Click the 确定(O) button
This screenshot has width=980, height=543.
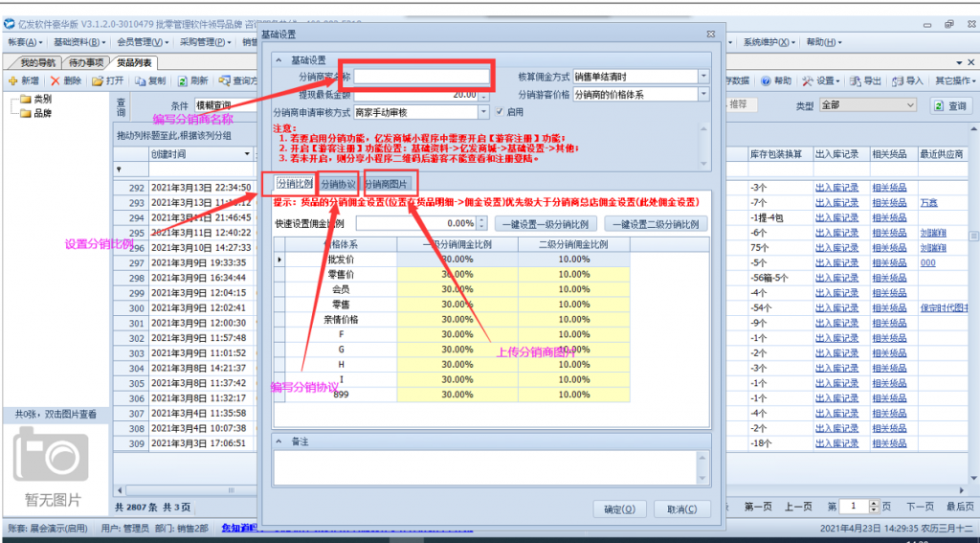pyautogui.click(x=619, y=509)
